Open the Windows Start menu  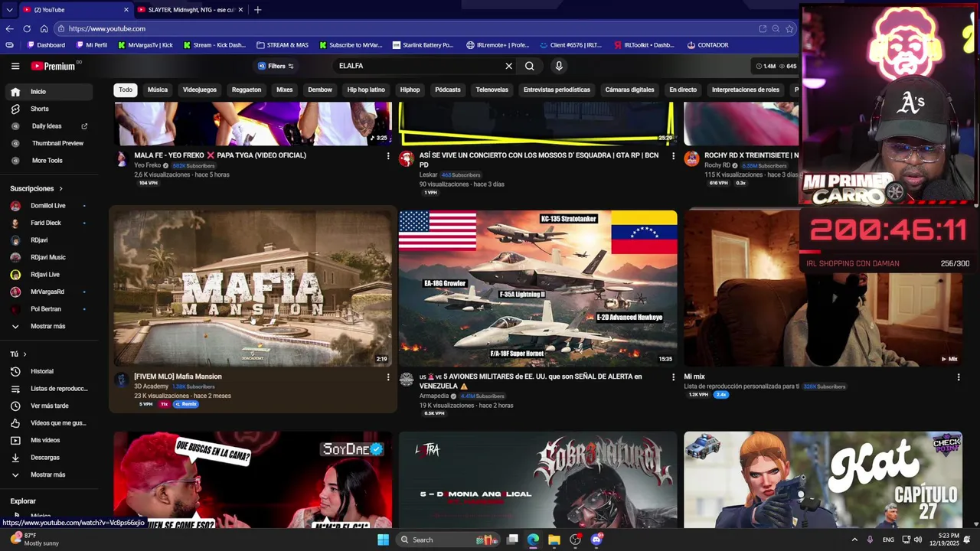coord(383,540)
